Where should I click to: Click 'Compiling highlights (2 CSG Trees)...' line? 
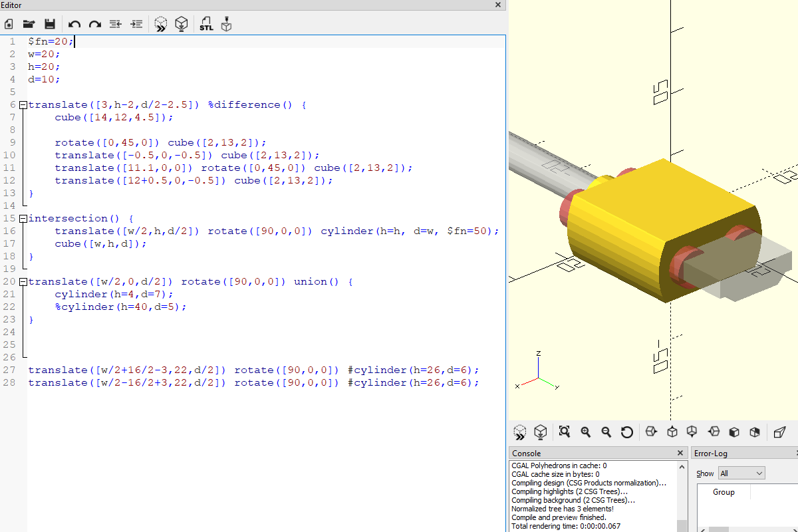point(569,491)
